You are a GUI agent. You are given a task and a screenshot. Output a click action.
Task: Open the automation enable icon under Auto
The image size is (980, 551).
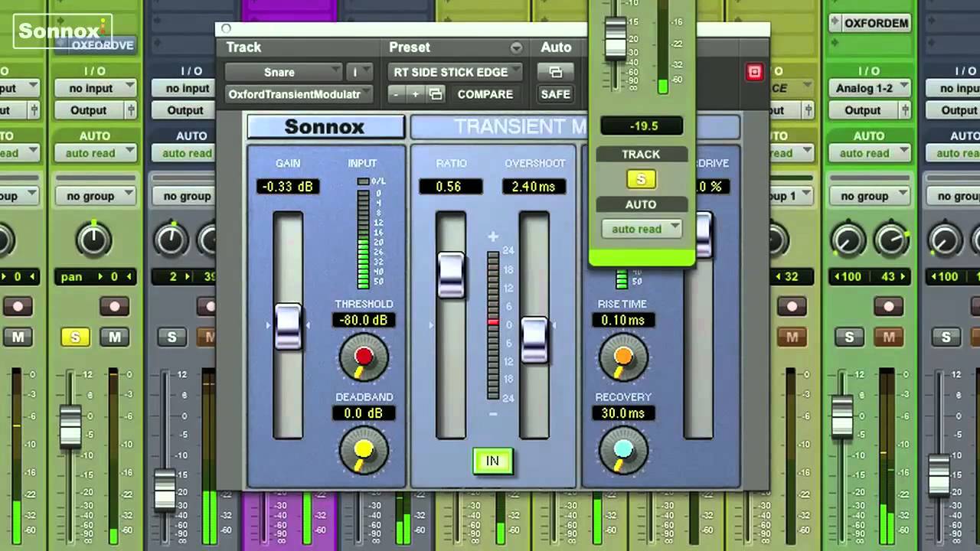tap(555, 72)
